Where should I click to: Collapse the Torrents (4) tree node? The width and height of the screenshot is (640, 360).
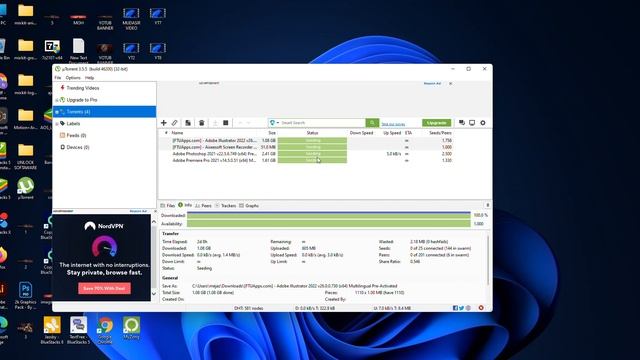point(57,112)
